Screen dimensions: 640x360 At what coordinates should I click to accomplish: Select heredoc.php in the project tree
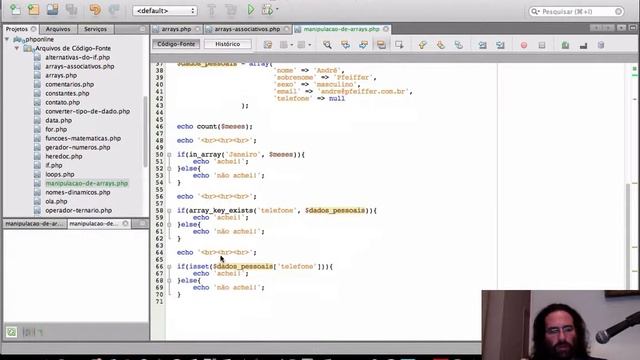pyautogui.click(x=64, y=156)
